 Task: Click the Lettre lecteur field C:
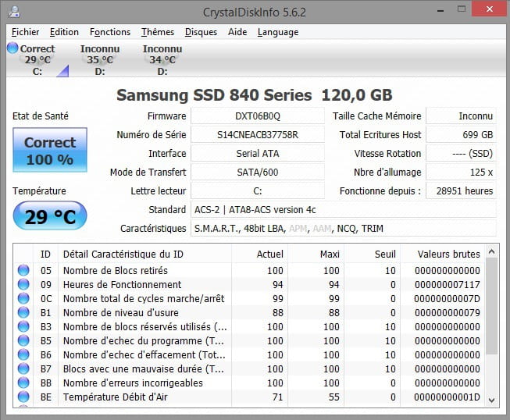tap(258, 190)
